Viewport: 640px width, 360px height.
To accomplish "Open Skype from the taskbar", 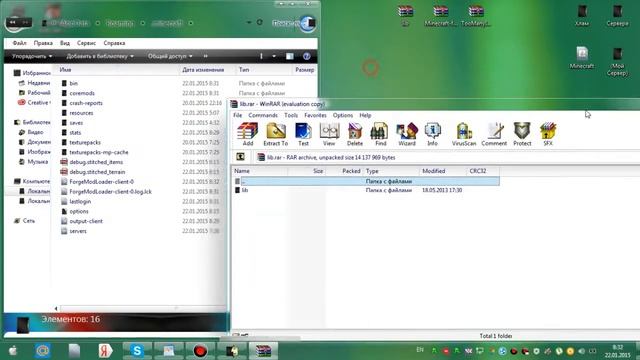I will click(137, 351).
